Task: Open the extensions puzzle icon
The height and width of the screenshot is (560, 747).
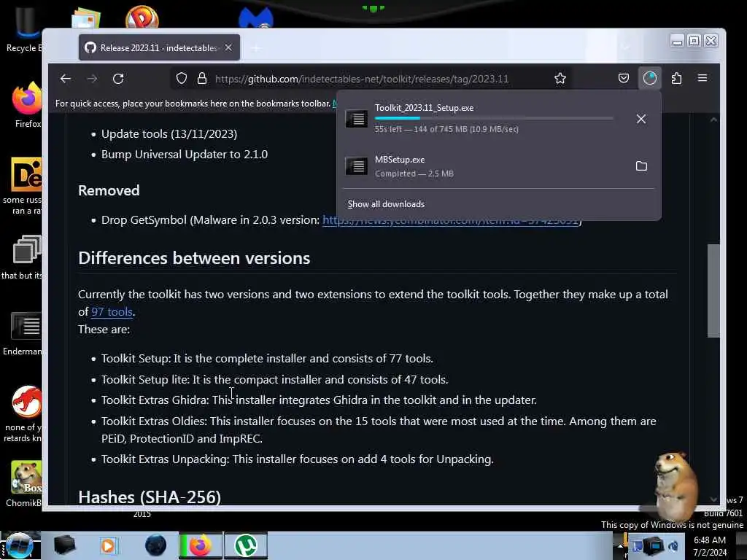Action: 676,79
